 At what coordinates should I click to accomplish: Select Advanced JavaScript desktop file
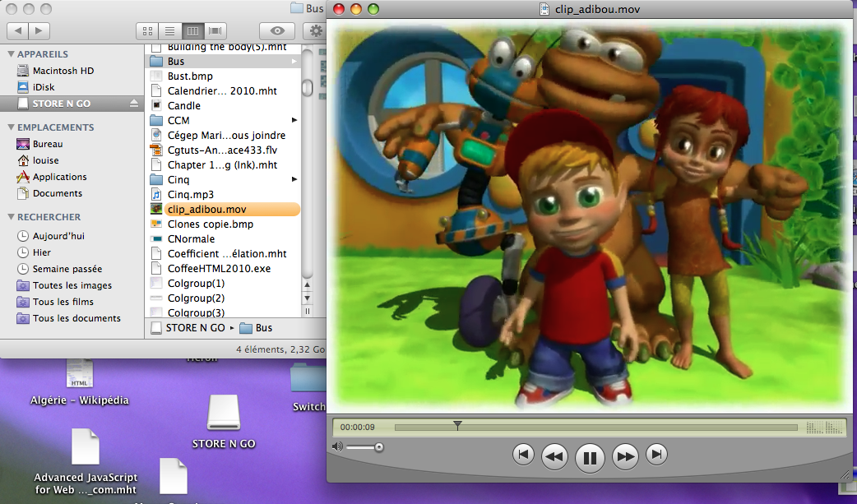click(x=86, y=462)
